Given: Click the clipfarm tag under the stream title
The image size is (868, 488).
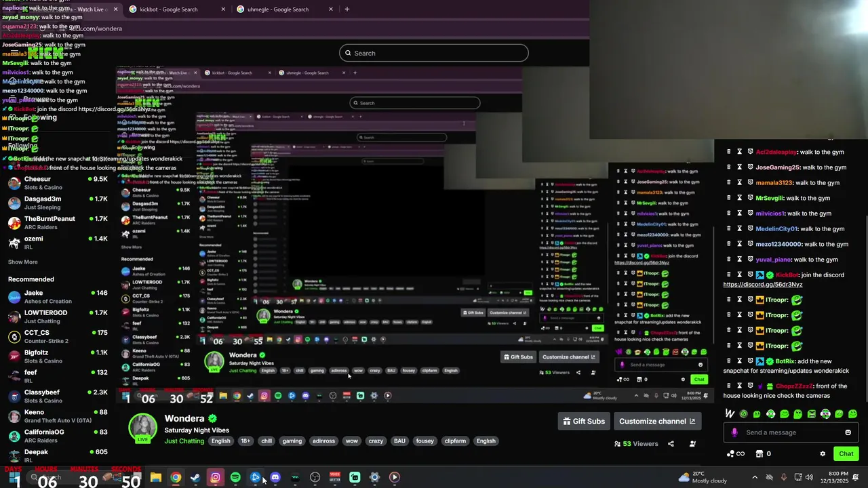Looking at the screenshot, I should tap(455, 441).
